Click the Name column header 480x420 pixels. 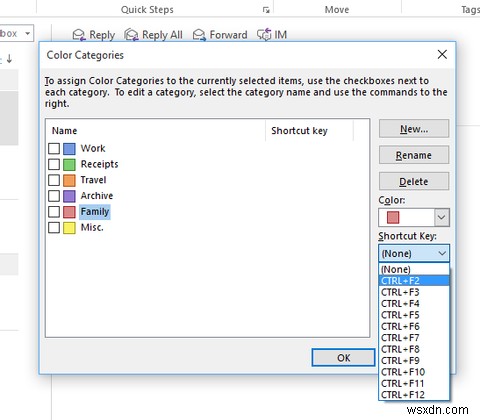pos(64,131)
